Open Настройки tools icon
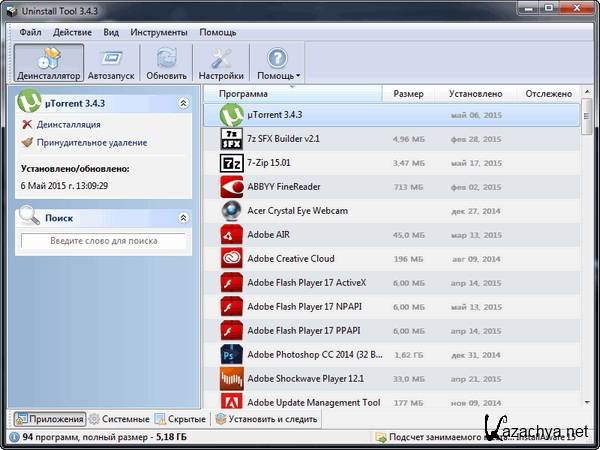The height and width of the screenshot is (450, 600). [x=221, y=59]
